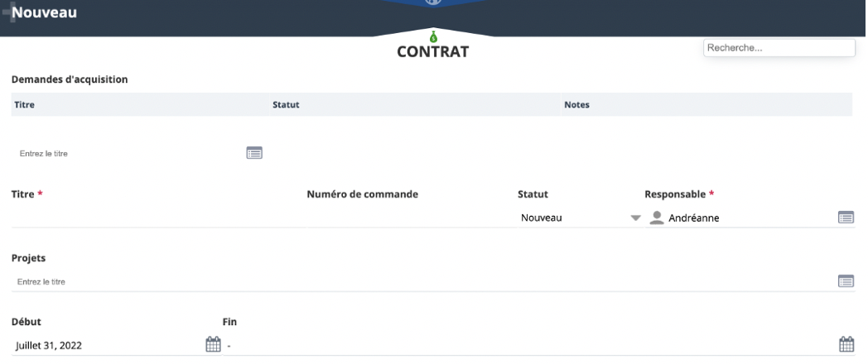Focus the Recherche search box
This screenshot has width=868, height=364.
tap(779, 48)
